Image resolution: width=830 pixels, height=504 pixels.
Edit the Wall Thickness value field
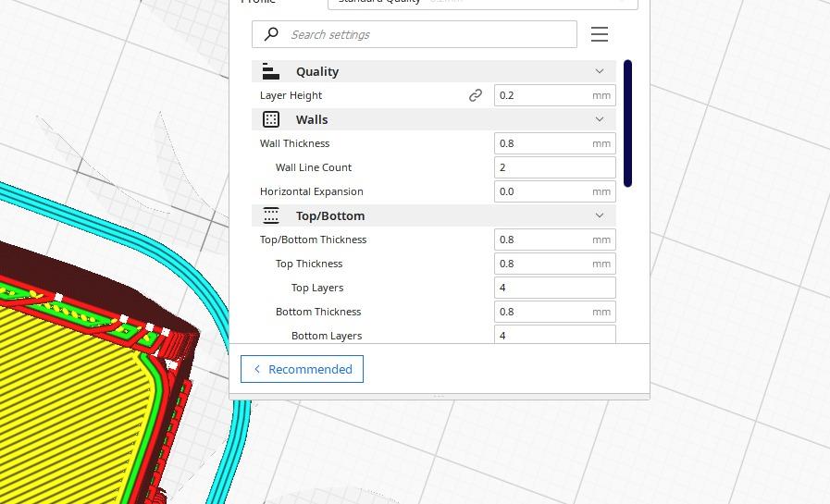coord(555,143)
